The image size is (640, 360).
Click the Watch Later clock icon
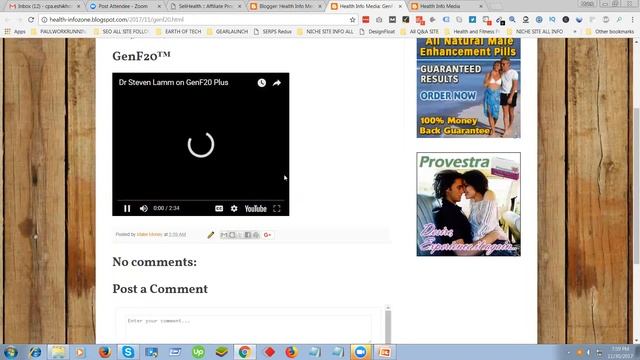(262, 83)
